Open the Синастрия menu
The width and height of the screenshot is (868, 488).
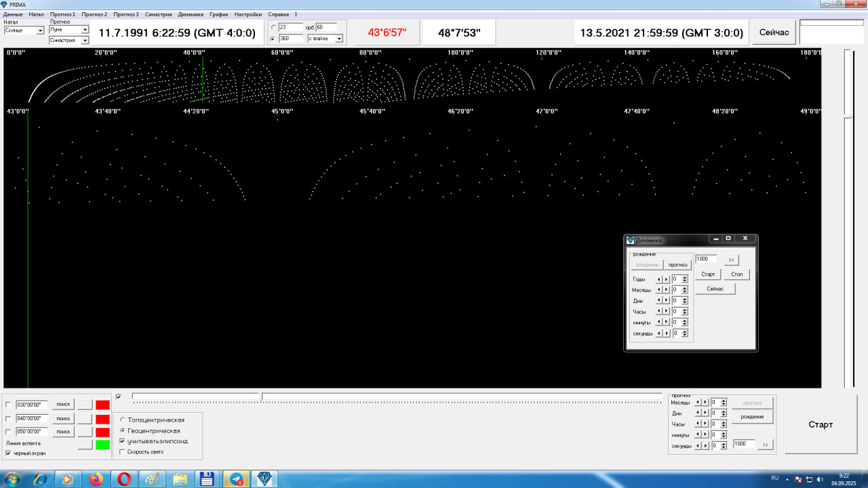[x=158, y=14]
